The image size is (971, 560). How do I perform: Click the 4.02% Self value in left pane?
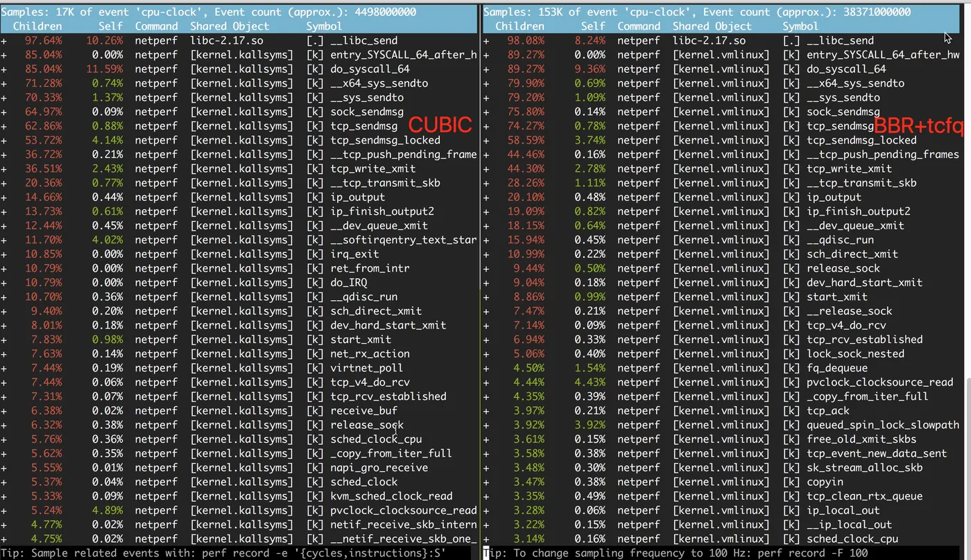(x=108, y=240)
